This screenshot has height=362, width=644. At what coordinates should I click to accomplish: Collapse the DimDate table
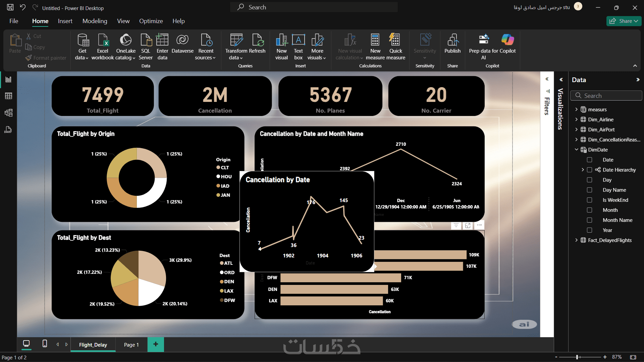tap(576, 149)
